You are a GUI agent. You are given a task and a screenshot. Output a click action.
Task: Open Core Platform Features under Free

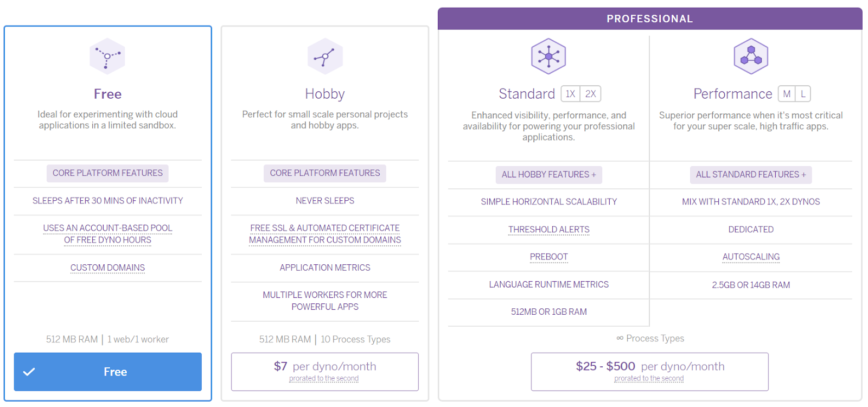click(x=107, y=173)
